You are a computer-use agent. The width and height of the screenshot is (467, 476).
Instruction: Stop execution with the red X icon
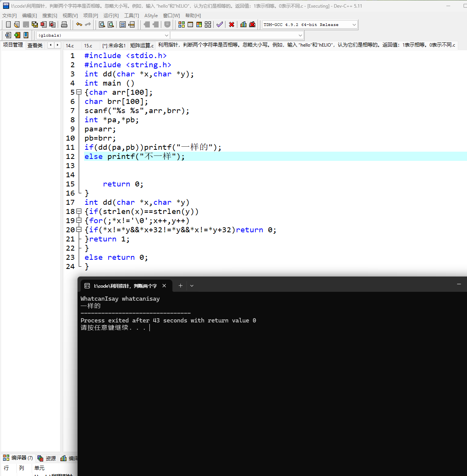click(x=232, y=24)
